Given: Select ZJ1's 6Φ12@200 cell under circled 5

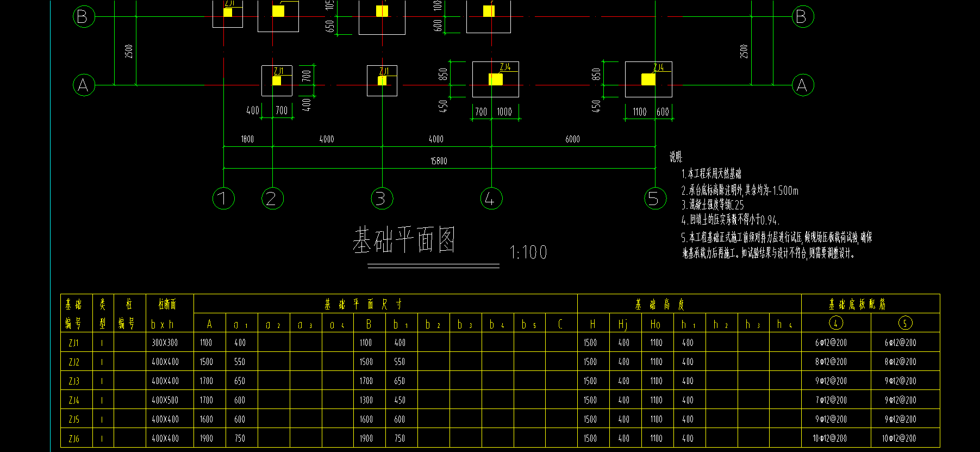Looking at the screenshot, I should click(x=901, y=343).
